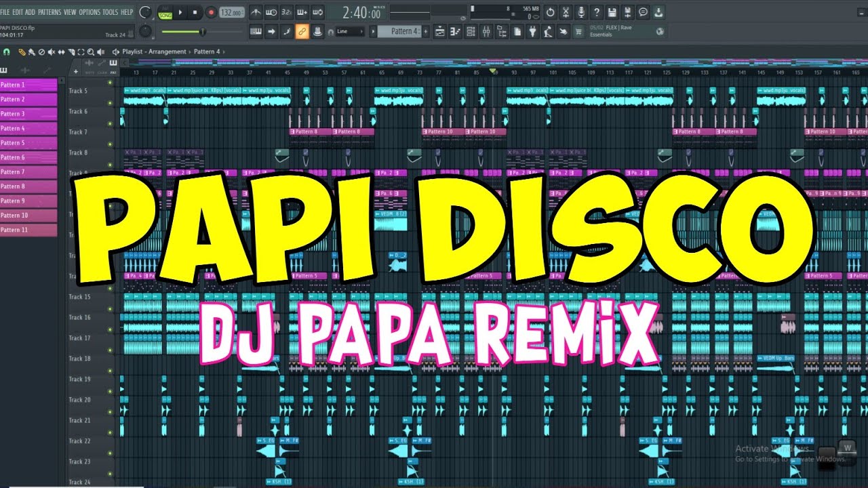Mute Track 5 with its green LED

click(x=110, y=102)
